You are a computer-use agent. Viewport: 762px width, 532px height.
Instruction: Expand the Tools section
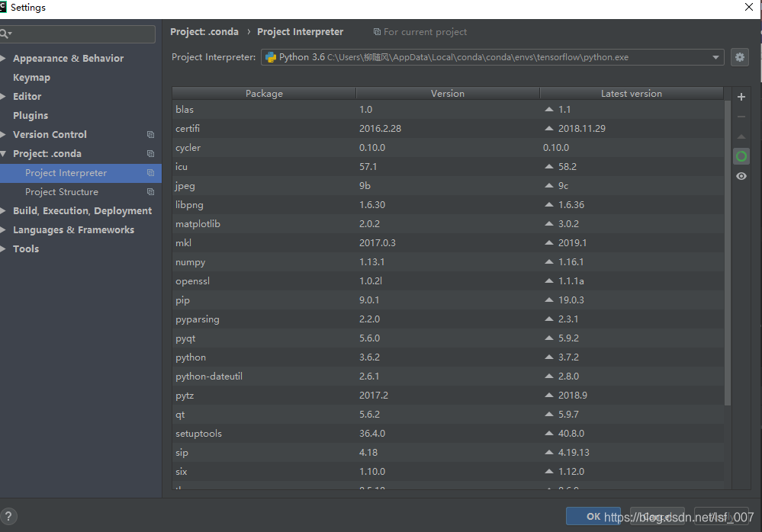coord(3,248)
